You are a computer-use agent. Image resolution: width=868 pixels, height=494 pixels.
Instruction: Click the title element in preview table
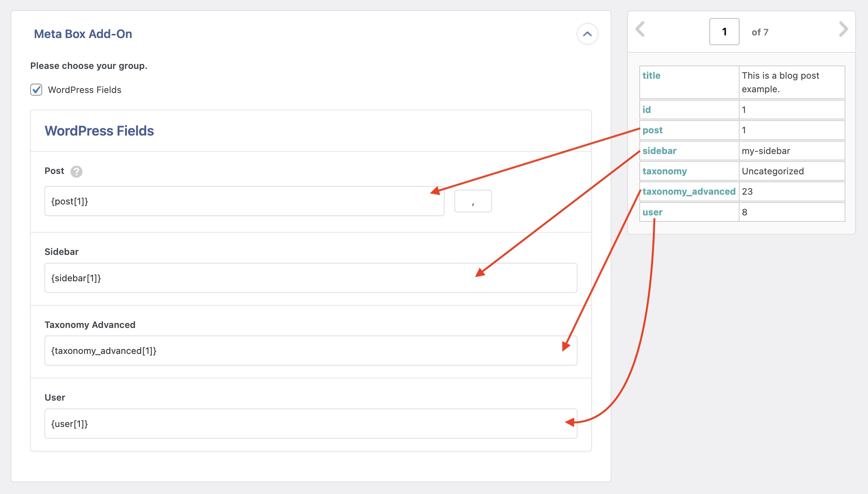(651, 76)
